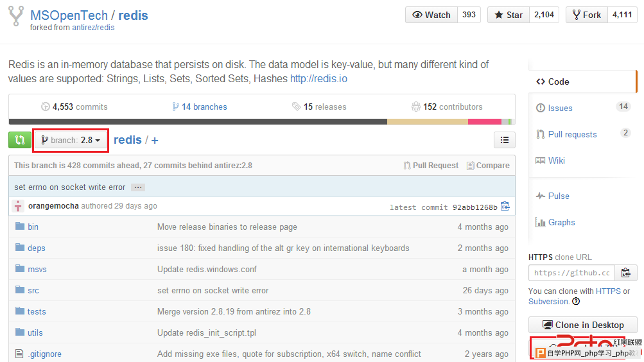This screenshot has height=362, width=644.
Task: Click the HTTPS clone URL field
Action: point(571,273)
